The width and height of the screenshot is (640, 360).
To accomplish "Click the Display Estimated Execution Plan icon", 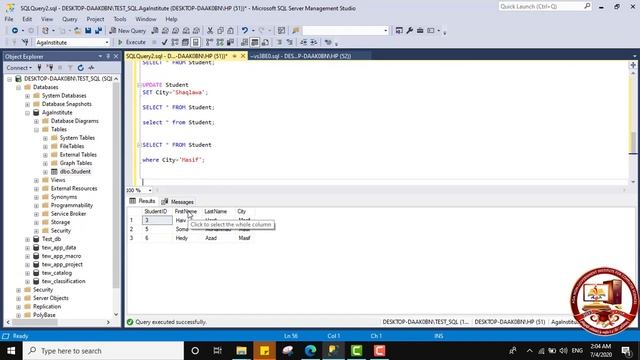I will click(175, 42).
